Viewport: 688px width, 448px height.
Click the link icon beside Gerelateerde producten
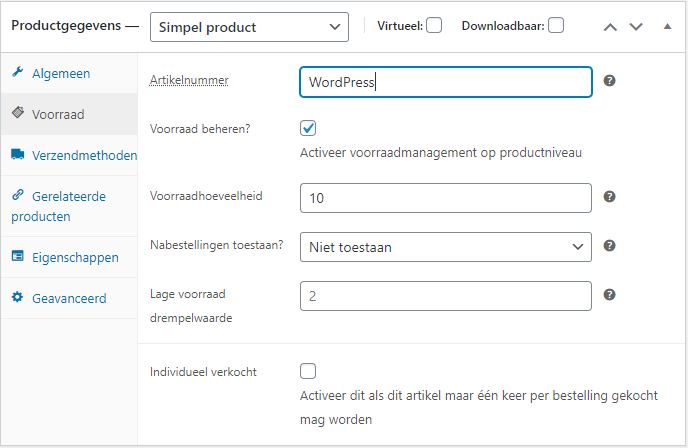click(18, 194)
